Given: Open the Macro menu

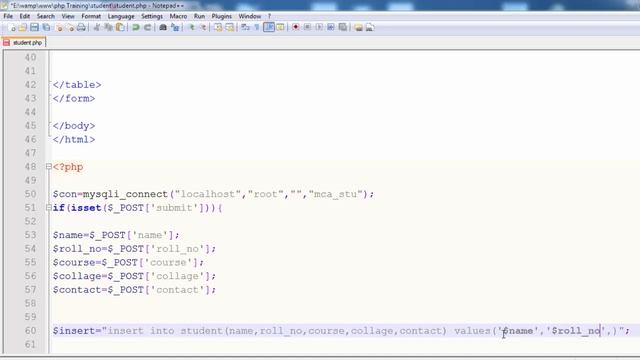Looking at the screenshot, I should point(178,16).
